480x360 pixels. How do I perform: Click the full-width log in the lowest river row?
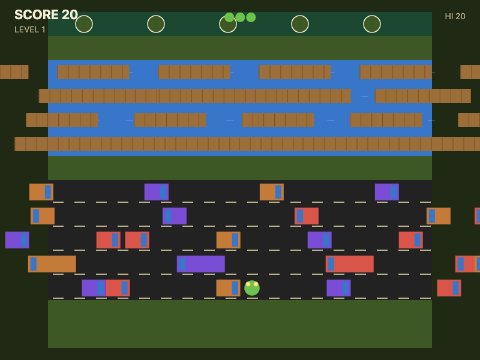click(x=247, y=144)
